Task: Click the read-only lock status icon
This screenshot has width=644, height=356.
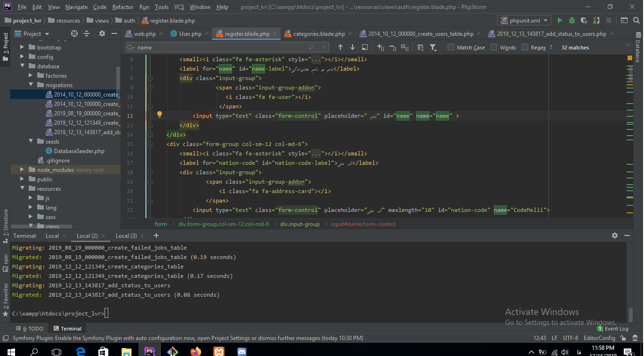Action: [624, 338]
